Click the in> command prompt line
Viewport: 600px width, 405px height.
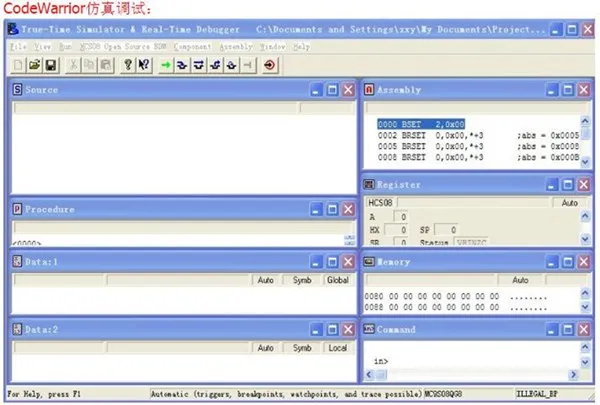point(381,361)
